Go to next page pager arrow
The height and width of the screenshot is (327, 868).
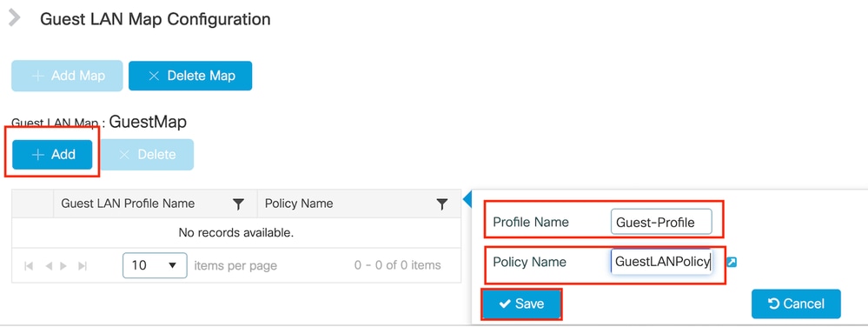[x=63, y=266]
